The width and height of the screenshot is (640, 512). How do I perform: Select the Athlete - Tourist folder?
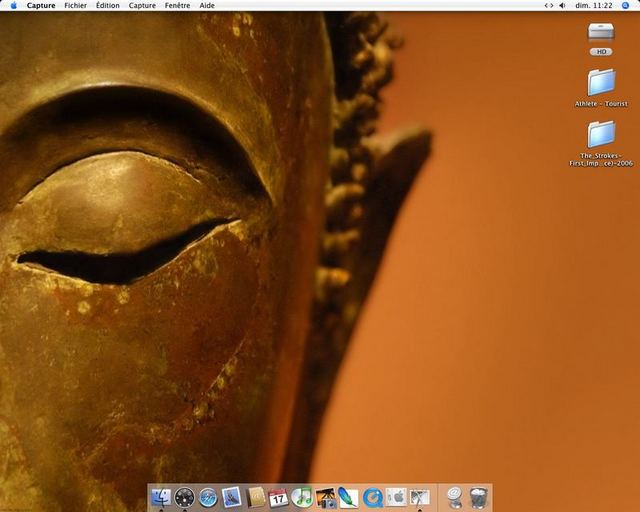tap(601, 82)
